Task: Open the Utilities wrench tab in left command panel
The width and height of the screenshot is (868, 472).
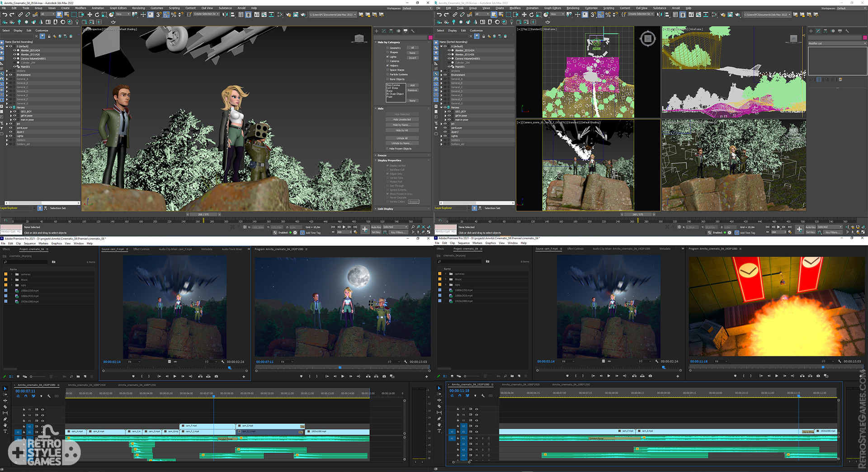Action: pyautogui.click(x=413, y=31)
